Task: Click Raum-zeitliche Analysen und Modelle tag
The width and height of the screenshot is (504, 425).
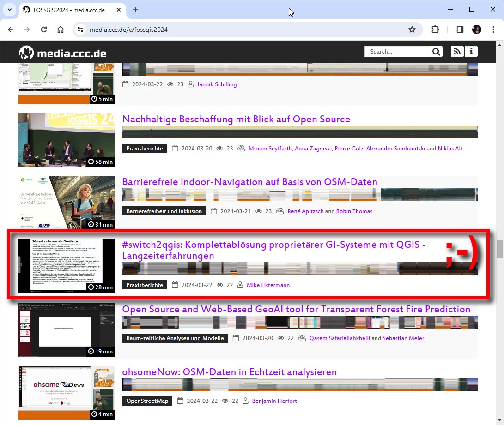Action: coord(175,338)
